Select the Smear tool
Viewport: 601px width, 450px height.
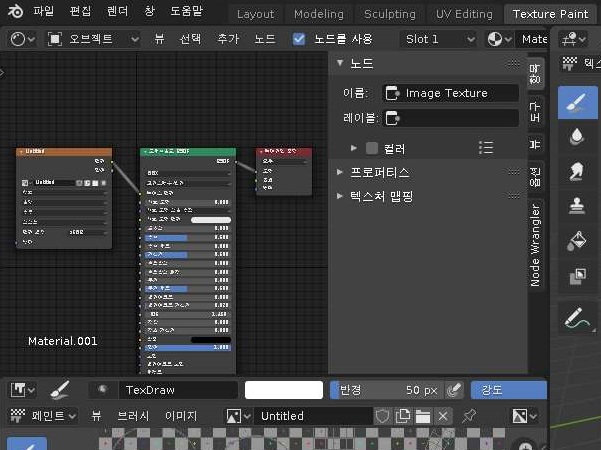pyautogui.click(x=577, y=171)
